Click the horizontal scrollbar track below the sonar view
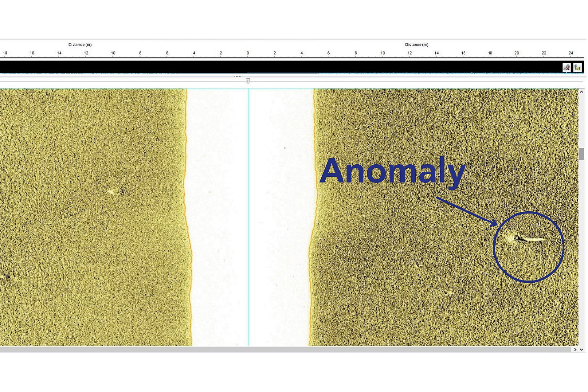Image resolution: width=588 pixels, height=392 pixels. pos(294,349)
